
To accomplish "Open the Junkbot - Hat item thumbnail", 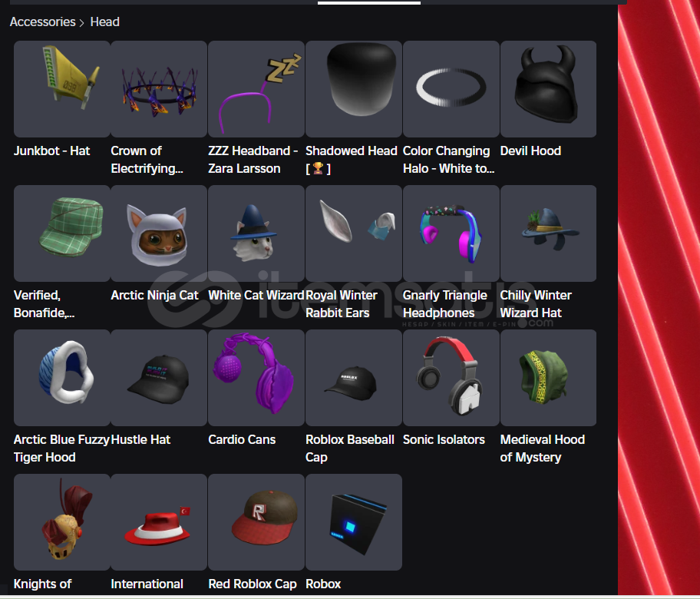I will (62, 89).
